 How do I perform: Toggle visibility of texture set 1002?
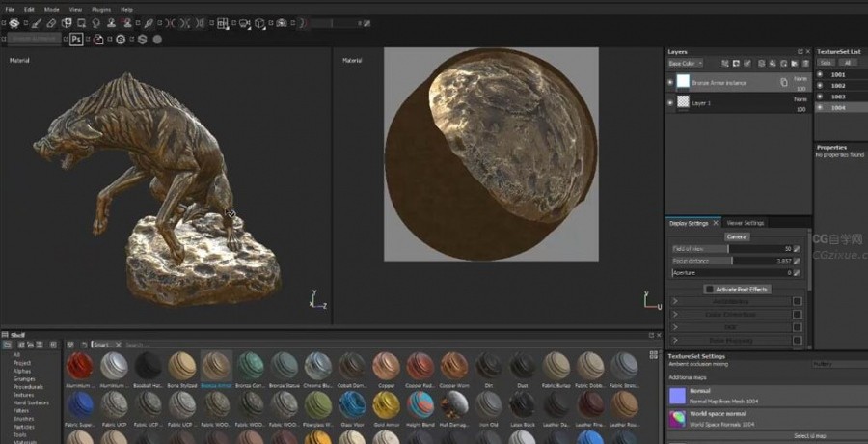click(820, 85)
